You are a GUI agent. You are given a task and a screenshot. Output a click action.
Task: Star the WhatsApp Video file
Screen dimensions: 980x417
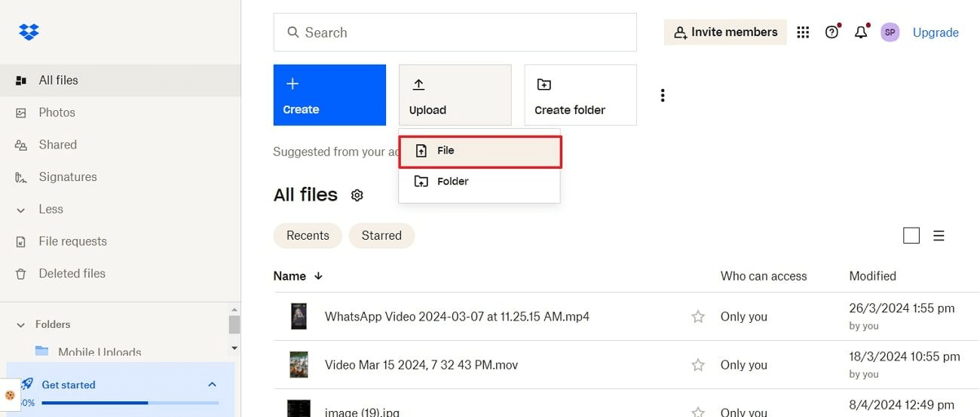click(x=698, y=317)
